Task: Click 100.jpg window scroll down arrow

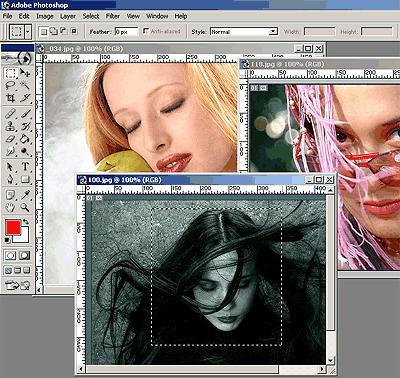Action: pos(330,361)
